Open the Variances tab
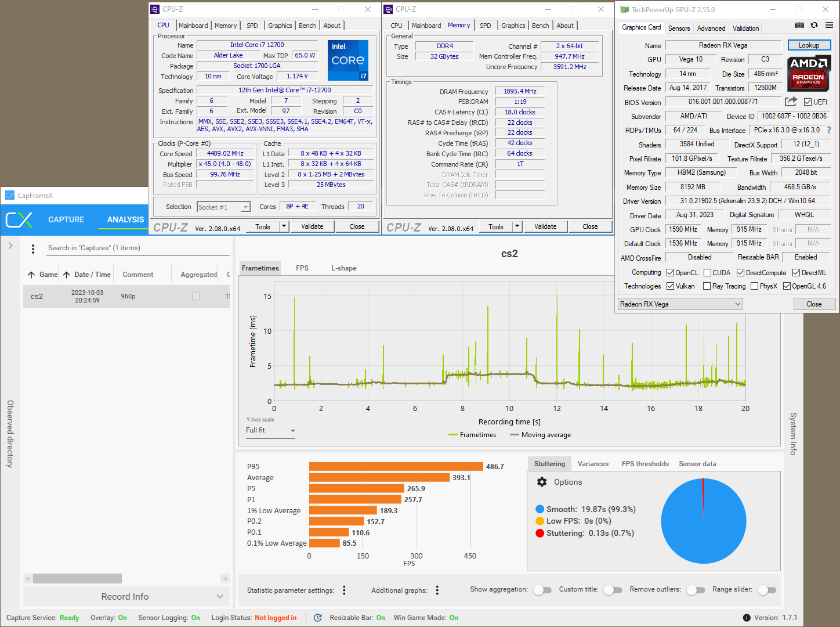Image resolution: width=840 pixels, height=627 pixels. 593,464
